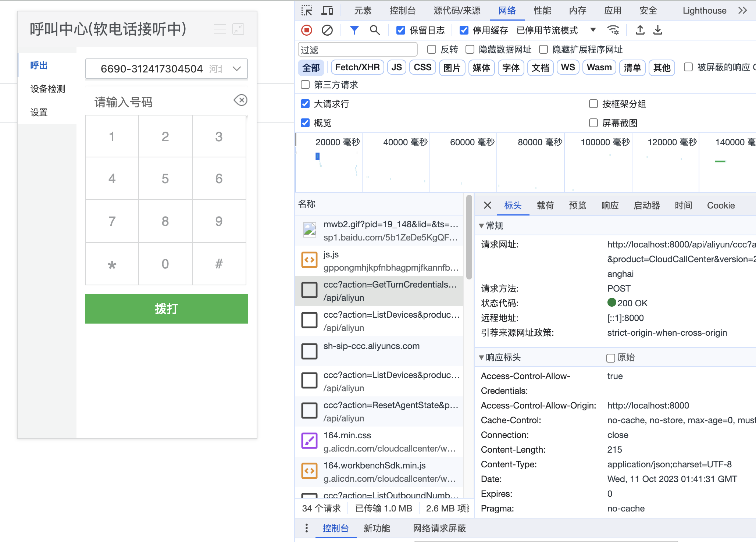
Task: Open the Sources tab
Action: [x=457, y=10]
